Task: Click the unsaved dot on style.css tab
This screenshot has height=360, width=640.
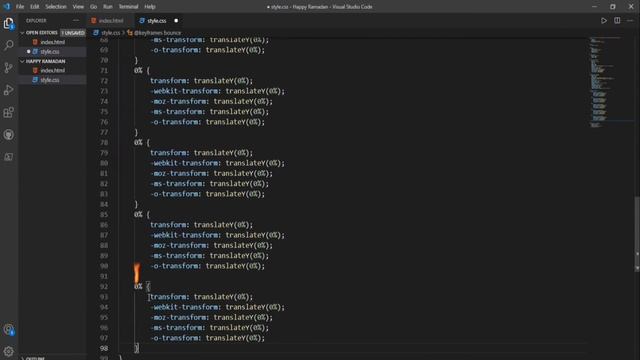Action: (176, 20)
